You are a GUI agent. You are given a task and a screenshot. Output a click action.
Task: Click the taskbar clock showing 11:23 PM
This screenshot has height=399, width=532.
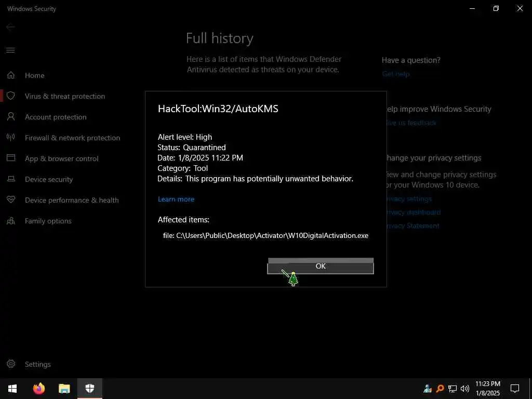tap(487, 389)
